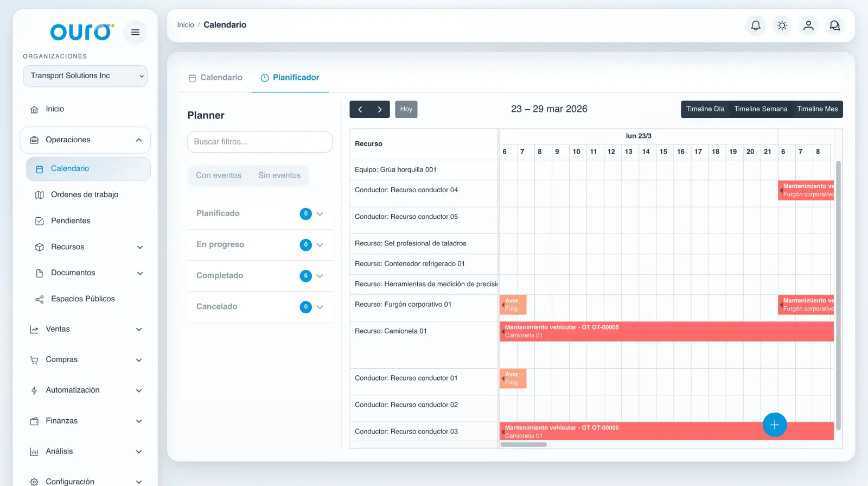The image size is (868, 486).
Task: Click the Operaciones briefcase icon
Action: [34, 140]
